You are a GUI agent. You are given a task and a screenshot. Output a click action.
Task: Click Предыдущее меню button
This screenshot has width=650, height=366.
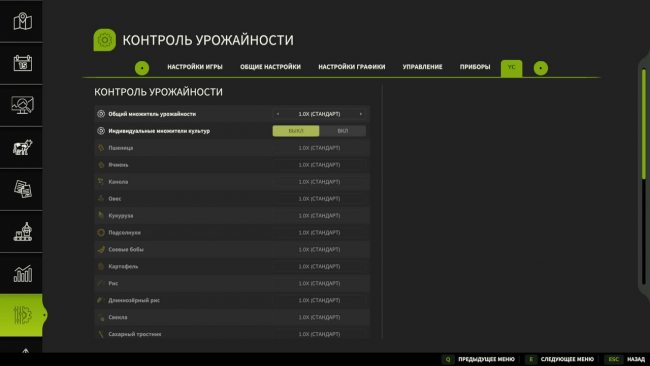tap(486, 359)
